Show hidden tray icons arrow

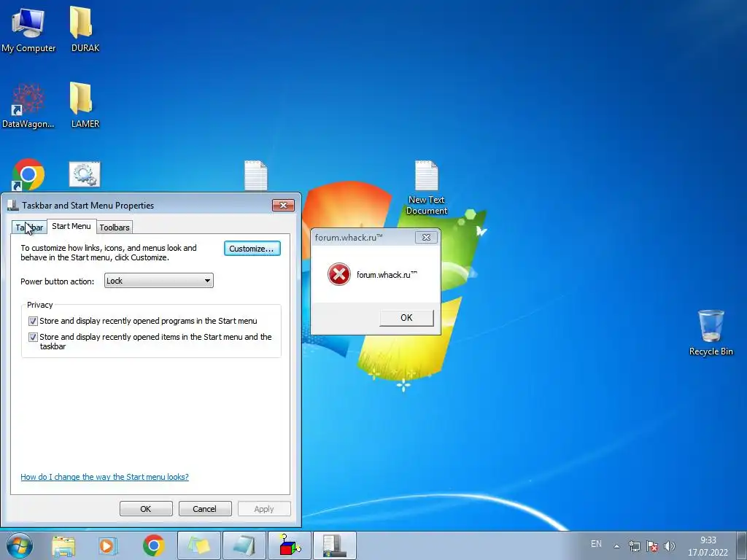tap(616, 546)
